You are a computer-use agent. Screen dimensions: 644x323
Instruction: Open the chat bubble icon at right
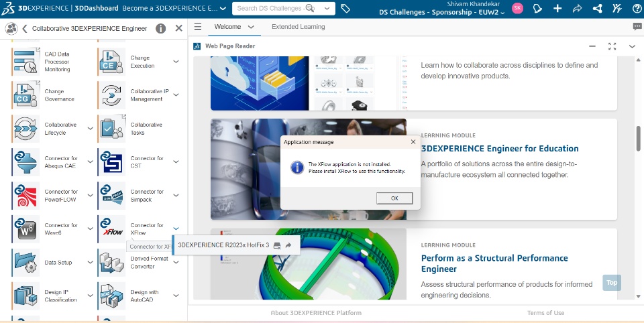coord(637,27)
